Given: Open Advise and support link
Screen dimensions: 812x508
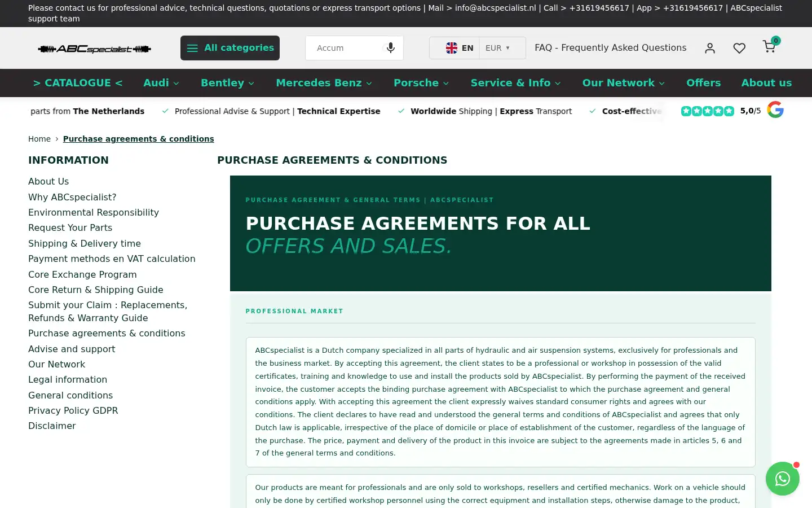Looking at the screenshot, I should click(x=72, y=349).
